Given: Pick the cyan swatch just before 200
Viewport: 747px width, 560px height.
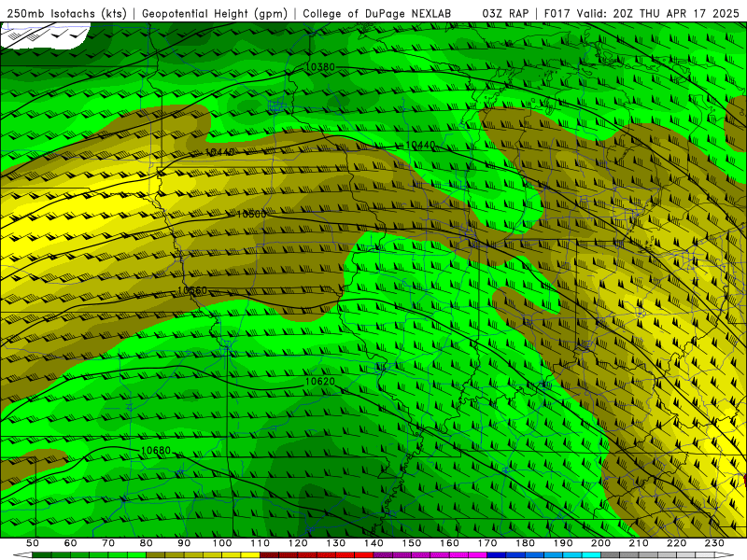Looking at the screenshot, I should pos(591,555).
